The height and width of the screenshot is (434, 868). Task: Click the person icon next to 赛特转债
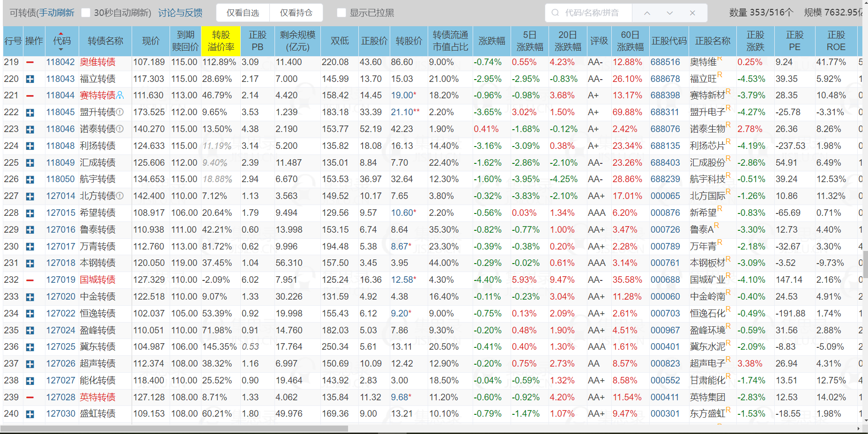(x=120, y=96)
